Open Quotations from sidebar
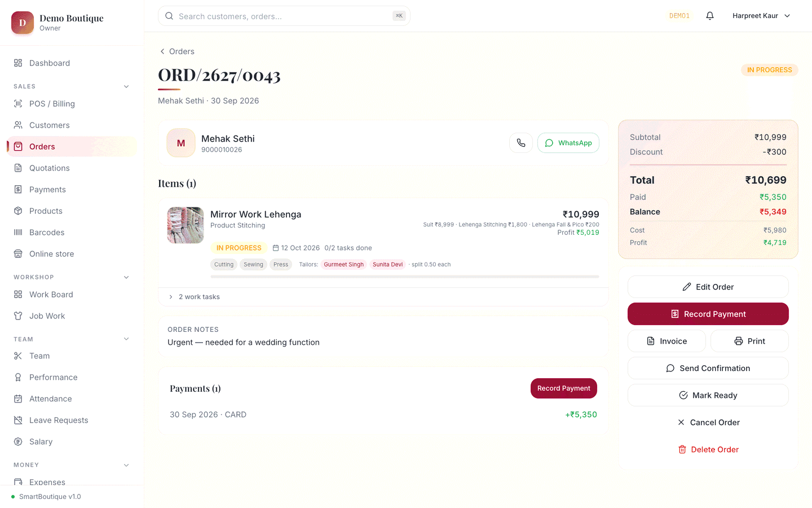This screenshot has height=508, width=812. coord(72,168)
